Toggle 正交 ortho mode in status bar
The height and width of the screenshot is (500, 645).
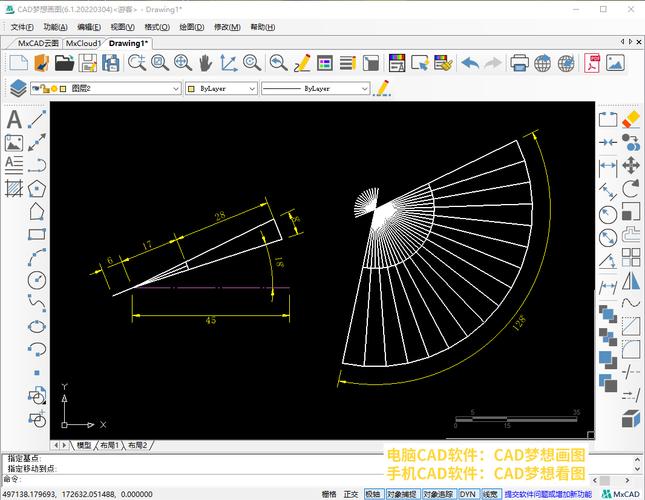[351, 494]
